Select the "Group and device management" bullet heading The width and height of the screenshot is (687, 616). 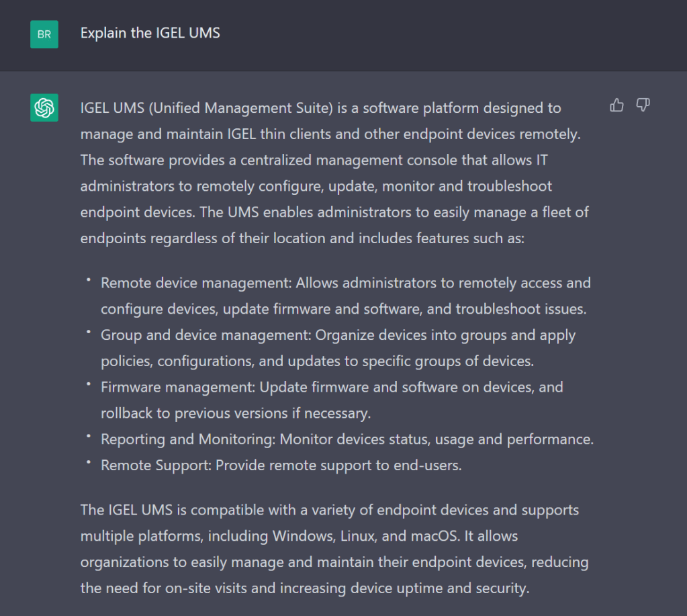tap(205, 335)
